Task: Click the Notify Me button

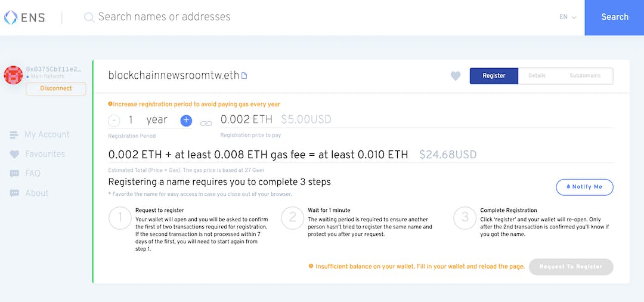Action: tap(584, 187)
